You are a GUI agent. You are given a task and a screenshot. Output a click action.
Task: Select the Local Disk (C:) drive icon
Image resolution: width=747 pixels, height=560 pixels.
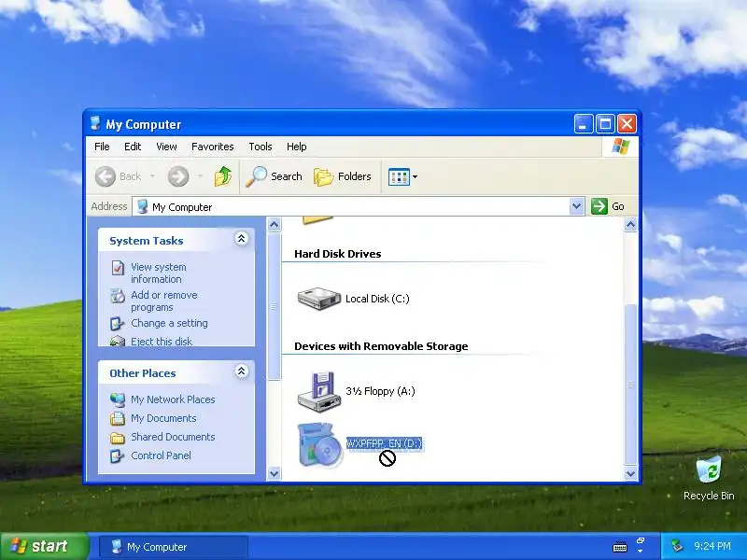[x=318, y=299]
